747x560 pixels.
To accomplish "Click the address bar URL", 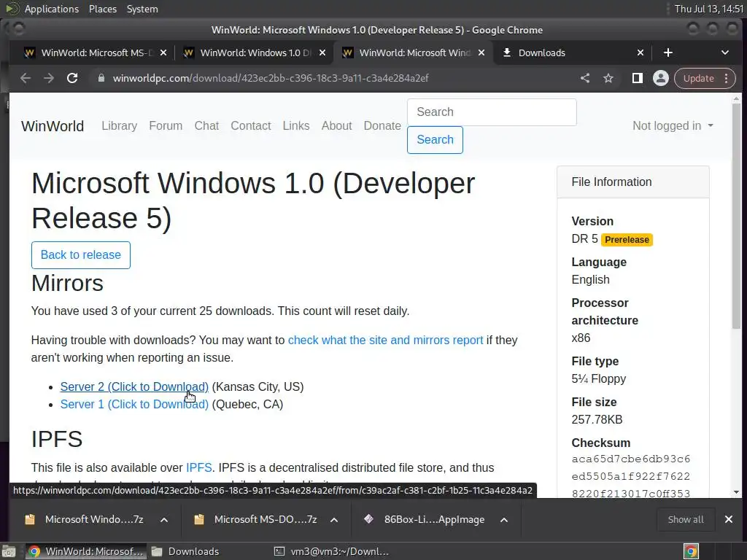I will pos(271,78).
